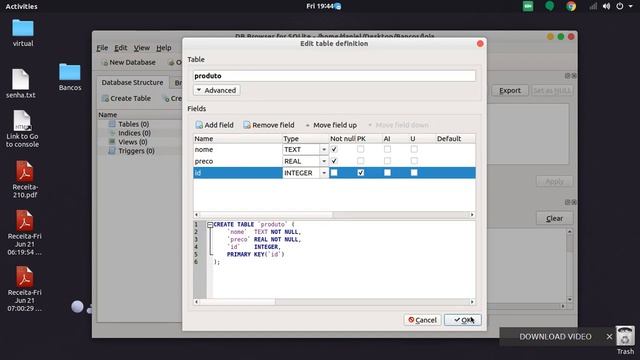Open the View menu
The image size is (640, 360).
click(142, 48)
